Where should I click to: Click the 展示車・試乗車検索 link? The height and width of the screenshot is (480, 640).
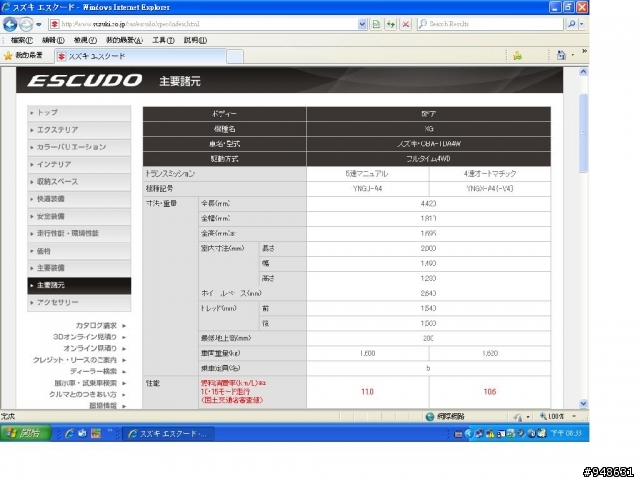click(86, 383)
